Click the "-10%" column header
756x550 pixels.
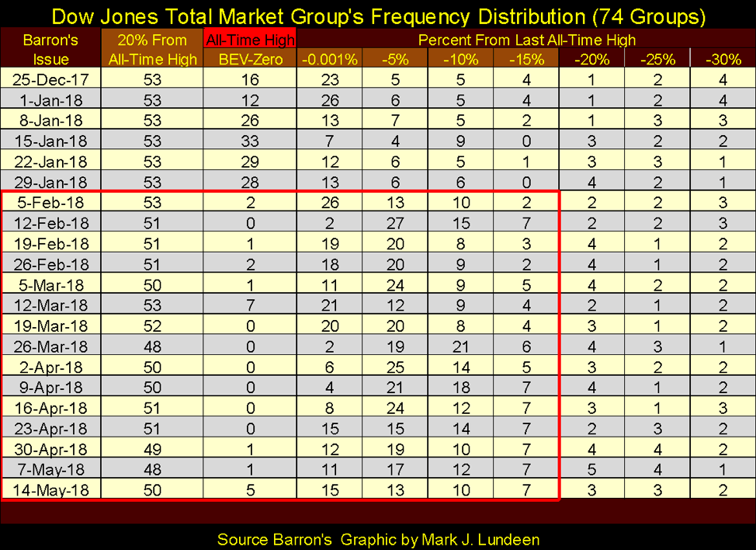click(461, 59)
